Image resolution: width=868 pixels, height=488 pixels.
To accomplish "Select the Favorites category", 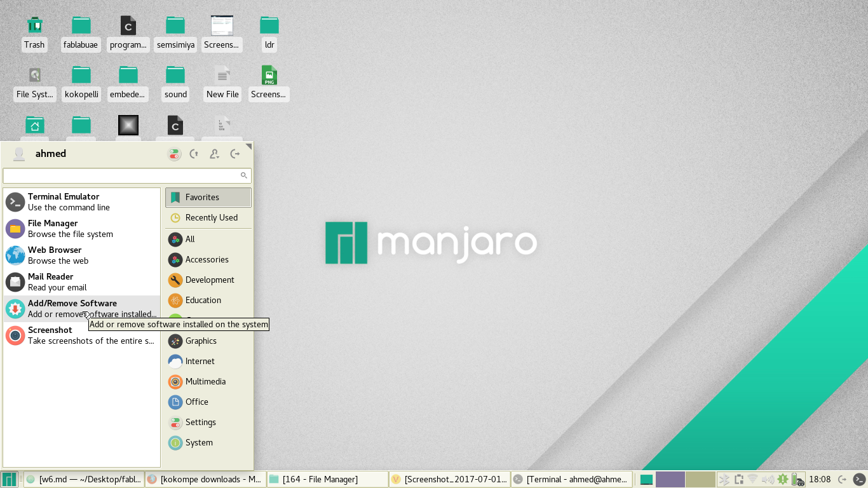I will click(x=208, y=198).
